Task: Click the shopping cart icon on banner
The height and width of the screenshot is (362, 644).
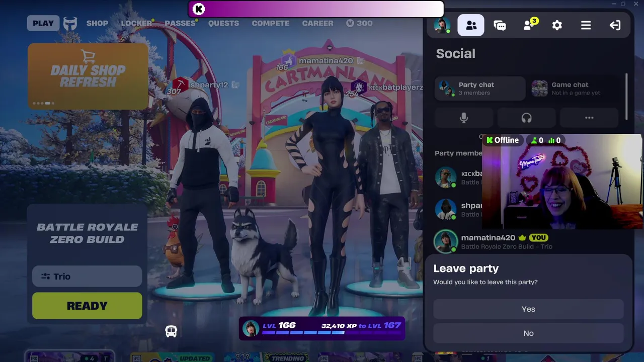Action: [88, 56]
